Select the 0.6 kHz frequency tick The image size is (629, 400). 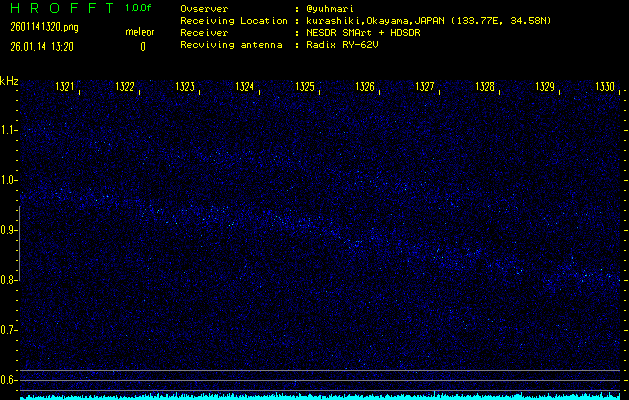coord(9,380)
